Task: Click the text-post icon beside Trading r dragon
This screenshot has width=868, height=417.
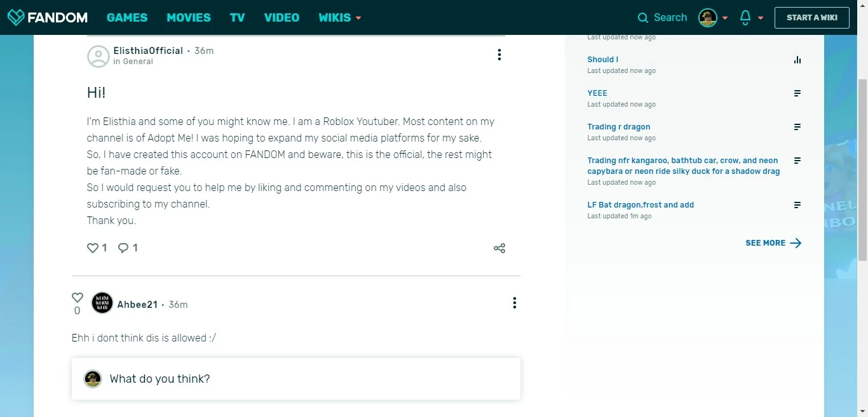Action: [797, 127]
